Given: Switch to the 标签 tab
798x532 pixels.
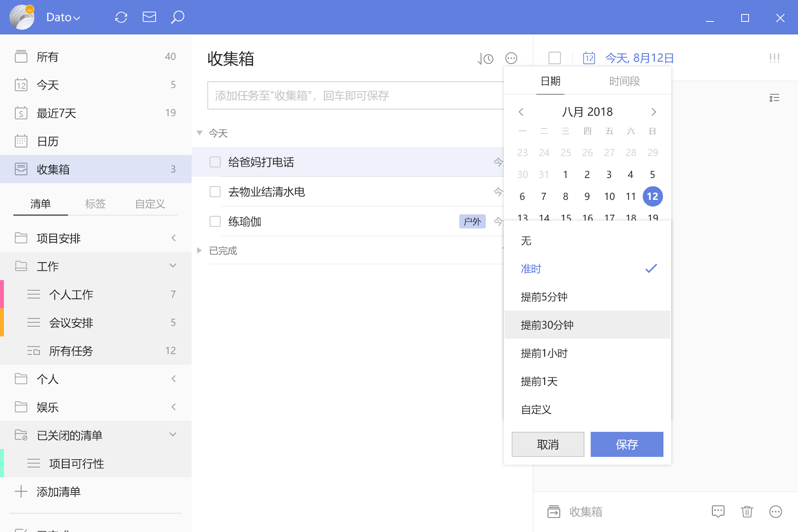Looking at the screenshot, I should coord(95,203).
